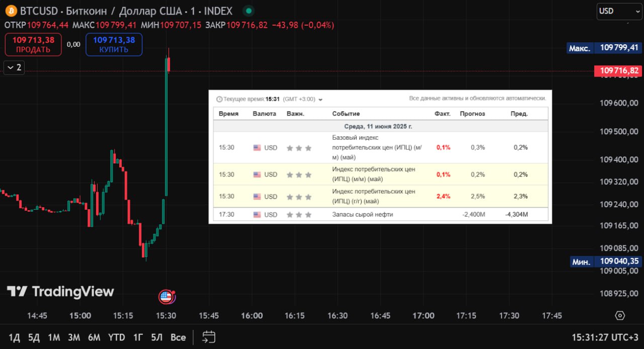This screenshot has height=349, width=644.
Task: Select the 1Д time range
Action: click(14, 337)
